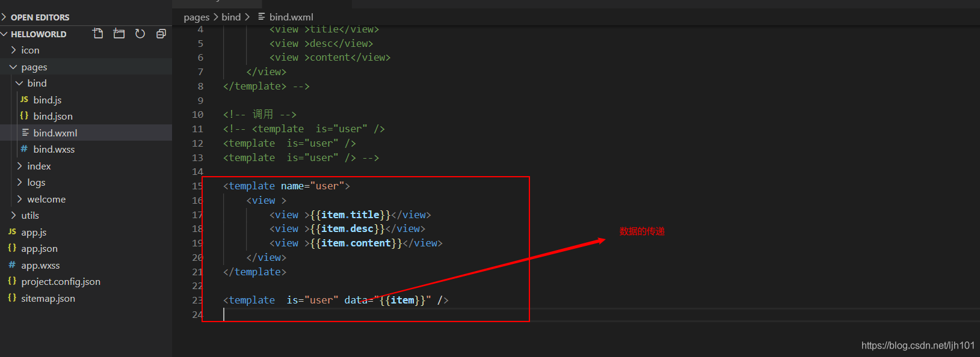980x357 pixels.
Task: Click the hash icon beside bind.wxss
Action: tap(24, 149)
